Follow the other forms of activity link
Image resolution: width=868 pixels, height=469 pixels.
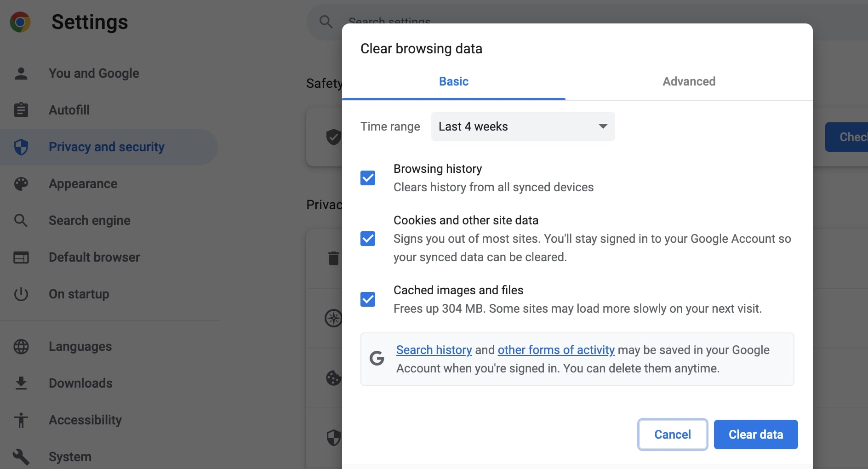coord(556,350)
